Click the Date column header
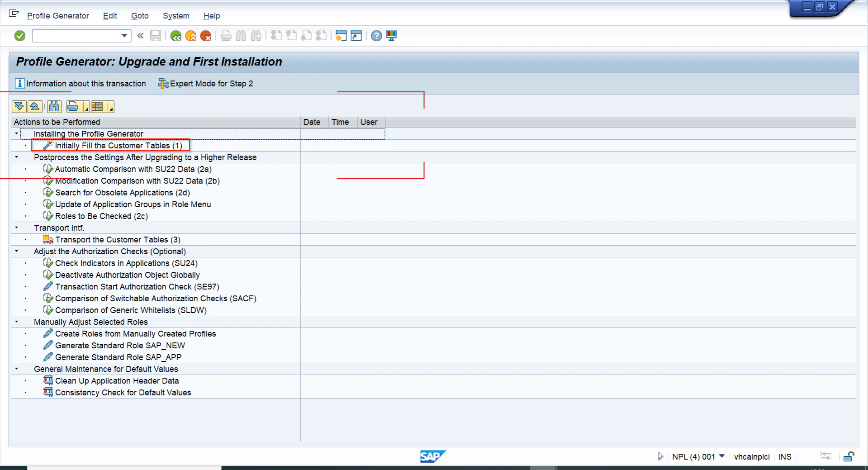This screenshot has height=470, width=868. point(312,122)
